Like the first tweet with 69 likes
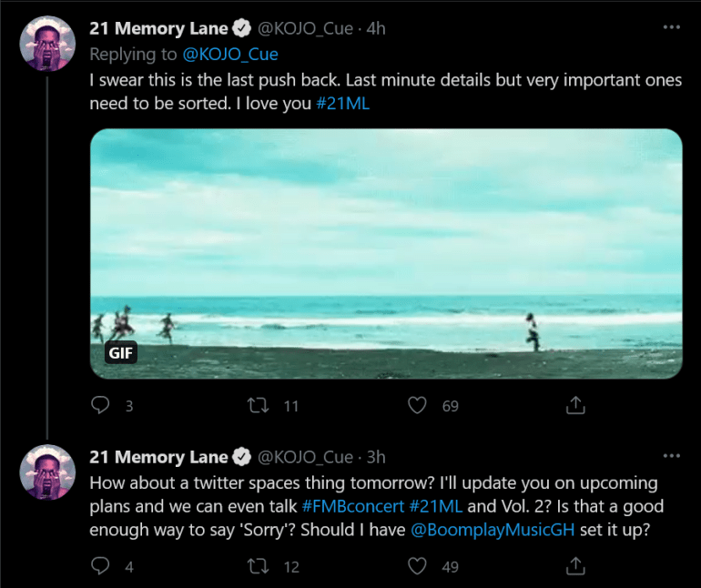This screenshot has width=701, height=588. tap(417, 406)
